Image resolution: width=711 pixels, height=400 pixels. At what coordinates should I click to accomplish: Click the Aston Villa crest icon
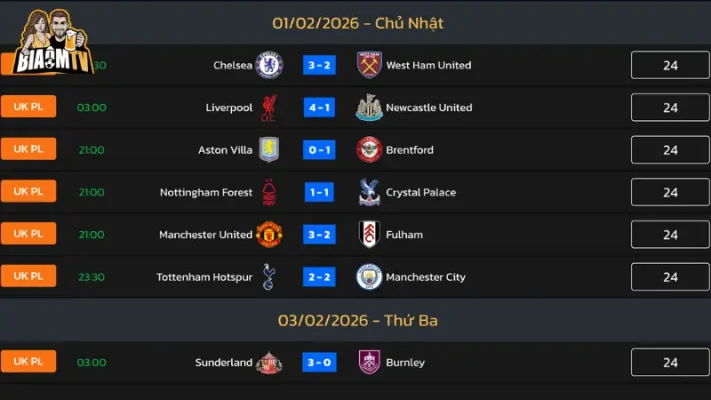(x=269, y=150)
